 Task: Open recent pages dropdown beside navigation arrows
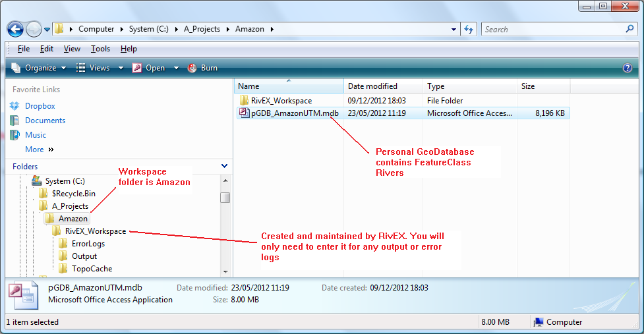click(47, 30)
